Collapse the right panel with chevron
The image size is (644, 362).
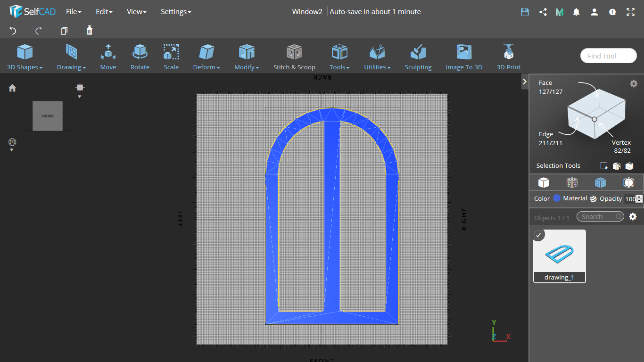click(x=525, y=82)
